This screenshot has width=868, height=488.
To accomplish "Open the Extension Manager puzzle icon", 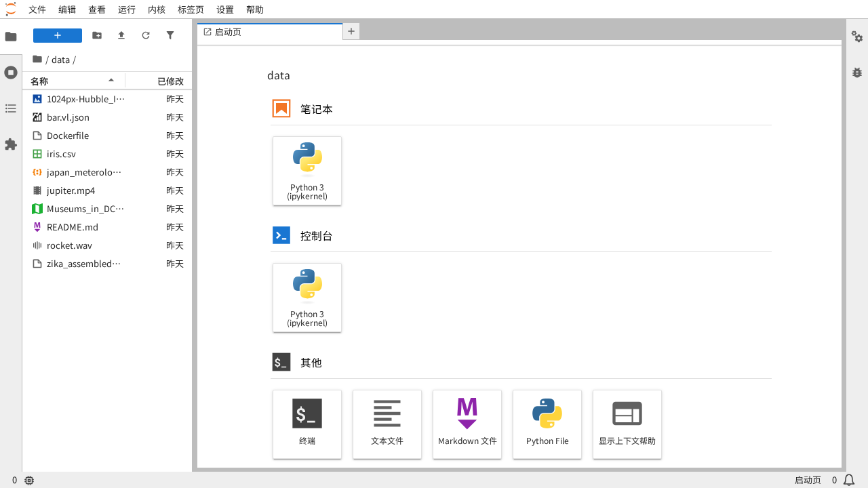I will point(11,144).
